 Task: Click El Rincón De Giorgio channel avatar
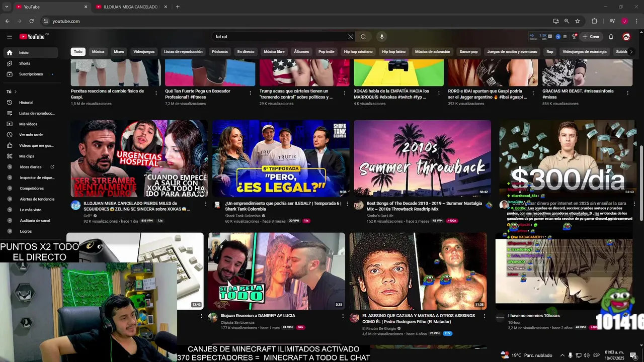click(354, 318)
